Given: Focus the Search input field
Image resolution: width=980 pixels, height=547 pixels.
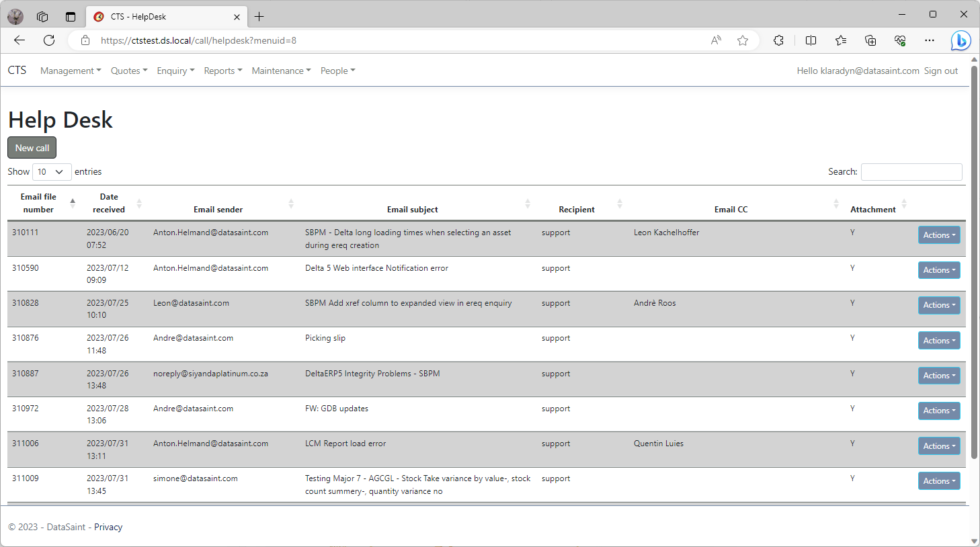Looking at the screenshot, I should [x=911, y=172].
